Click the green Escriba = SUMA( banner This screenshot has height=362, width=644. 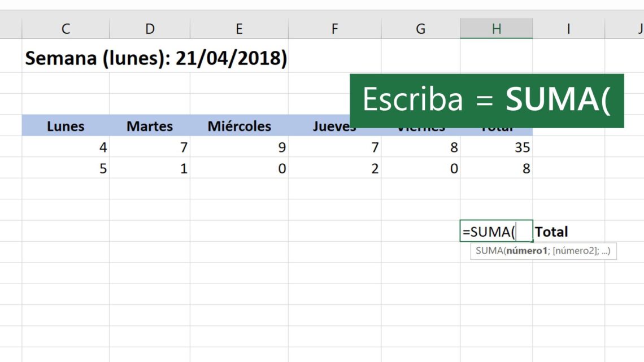click(x=487, y=100)
